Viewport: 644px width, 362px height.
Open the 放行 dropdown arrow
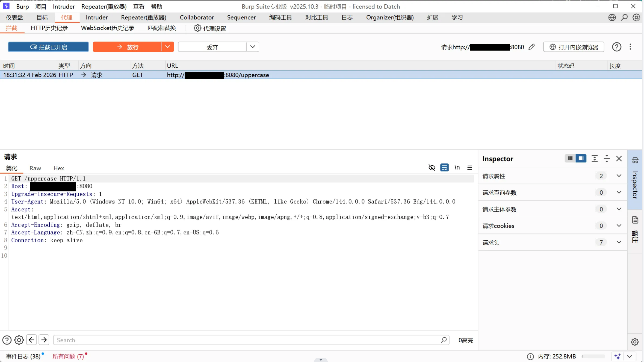[x=167, y=47]
